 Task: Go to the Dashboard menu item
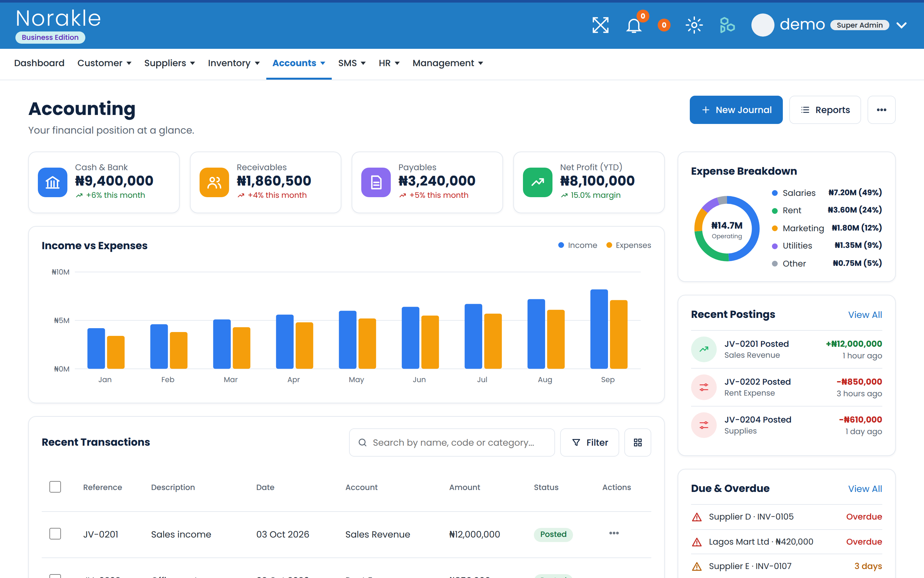coord(39,63)
